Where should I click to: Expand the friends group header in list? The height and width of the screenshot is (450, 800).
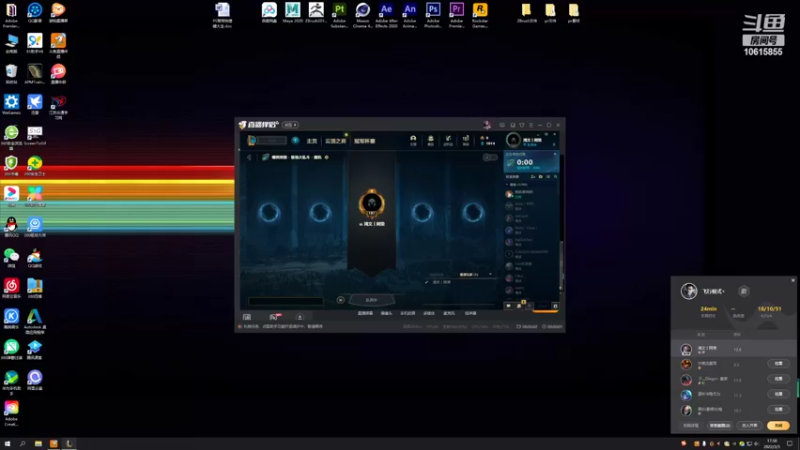[517, 185]
